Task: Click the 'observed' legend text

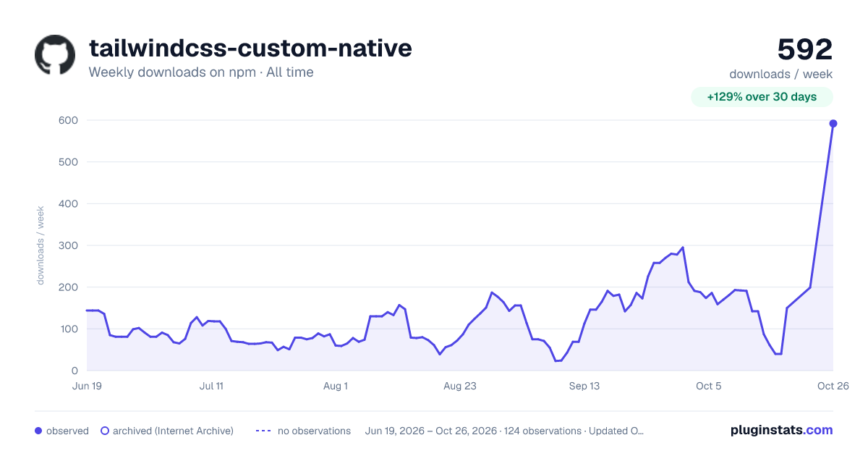Action: 67,431
